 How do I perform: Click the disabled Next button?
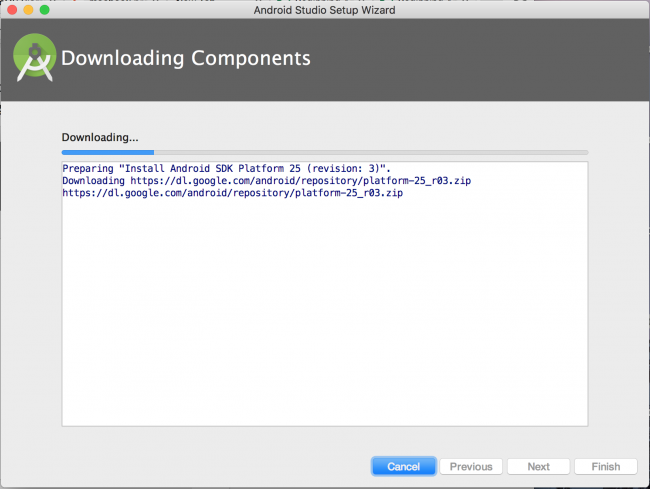pyautogui.click(x=538, y=467)
